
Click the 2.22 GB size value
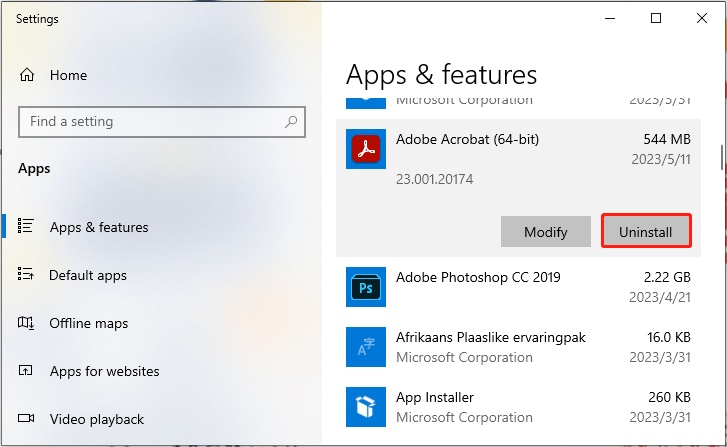667,277
